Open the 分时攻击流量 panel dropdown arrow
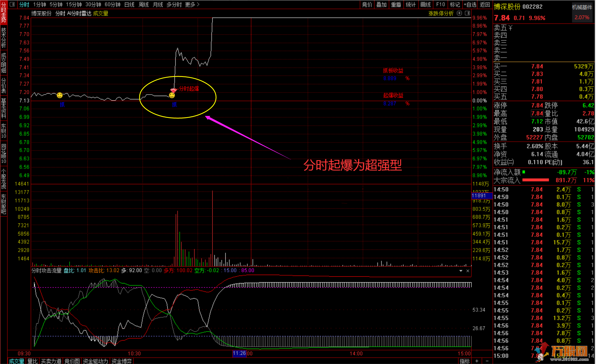This screenshot has height=364, width=596. coord(461,271)
